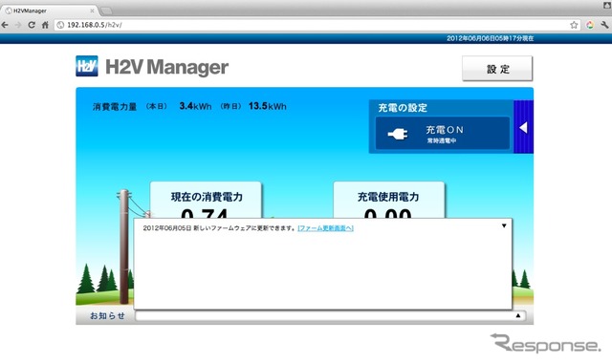Reload the H2V page
The width and height of the screenshot is (612, 364).
32,25
